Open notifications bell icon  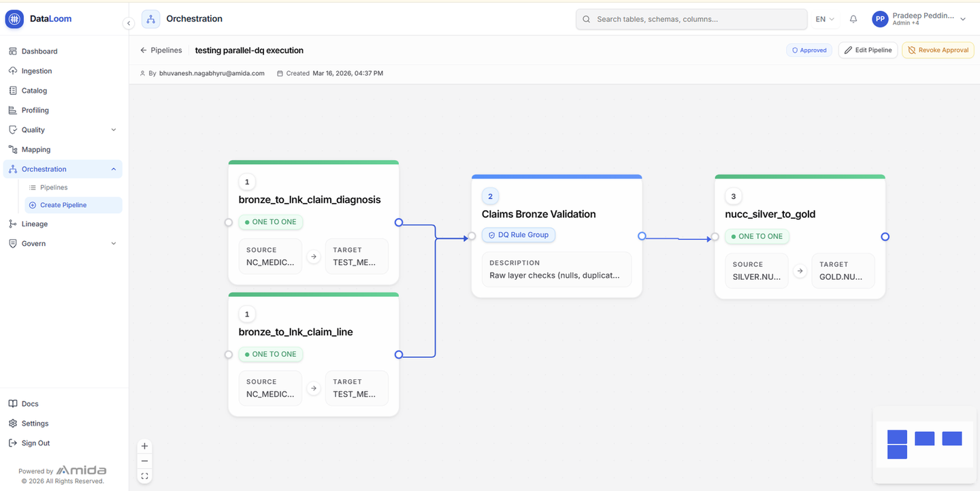click(x=853, y=19)
